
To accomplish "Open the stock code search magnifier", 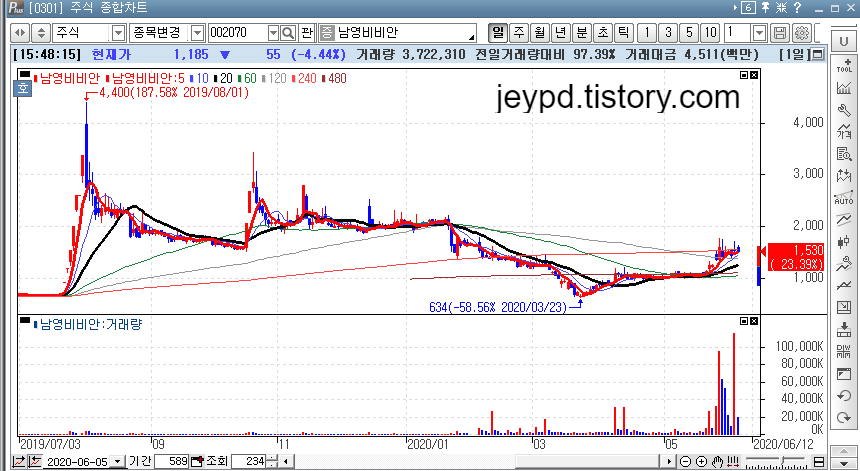I will coord(288,33).
